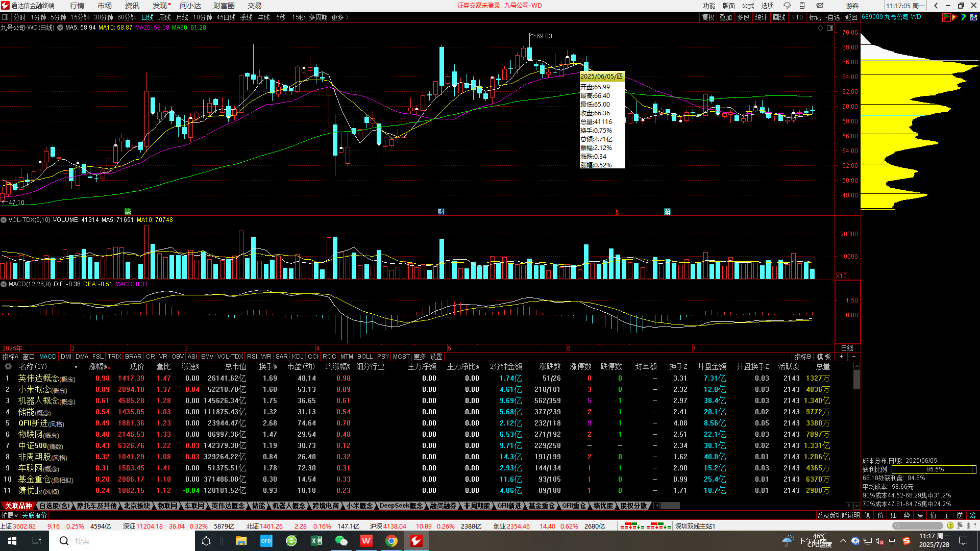Click the yellow upload icon in status bar
The width and height of the screenshot is (980, 551).
950,525
